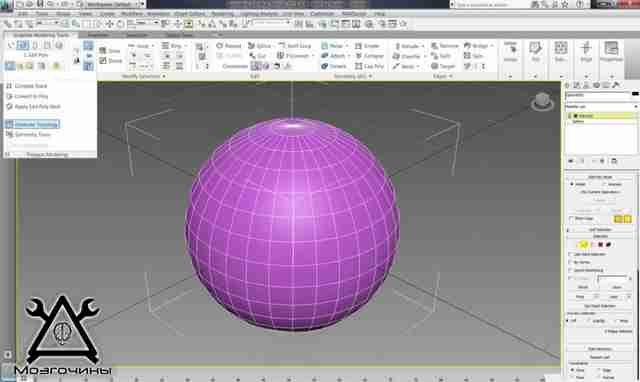This screenshot has height=382, width=640.
Task: Activate Swift Loop tool
Action: [x=295, y=46]
